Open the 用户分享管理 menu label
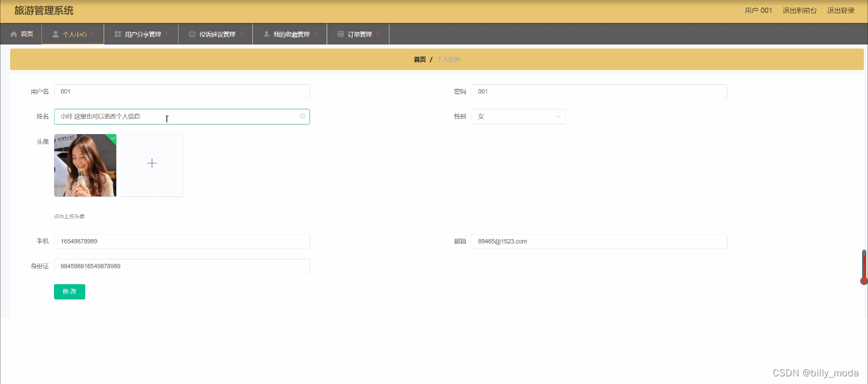This screenshot has width=868, height=384. pos(143,34)
